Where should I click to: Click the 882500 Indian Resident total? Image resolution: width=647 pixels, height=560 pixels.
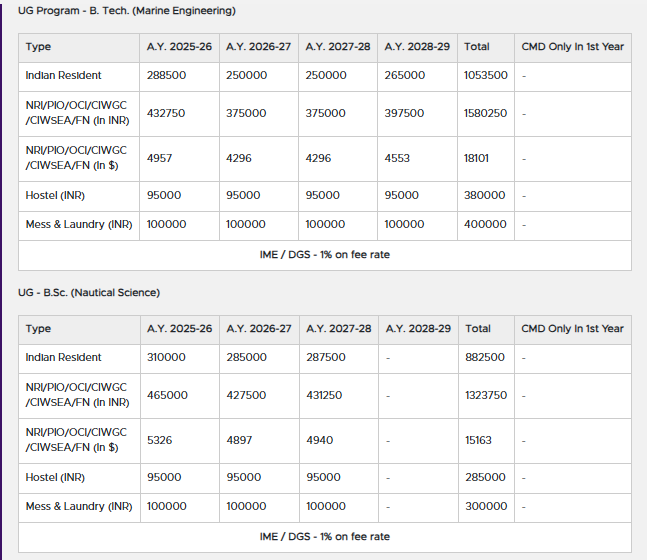485,358
